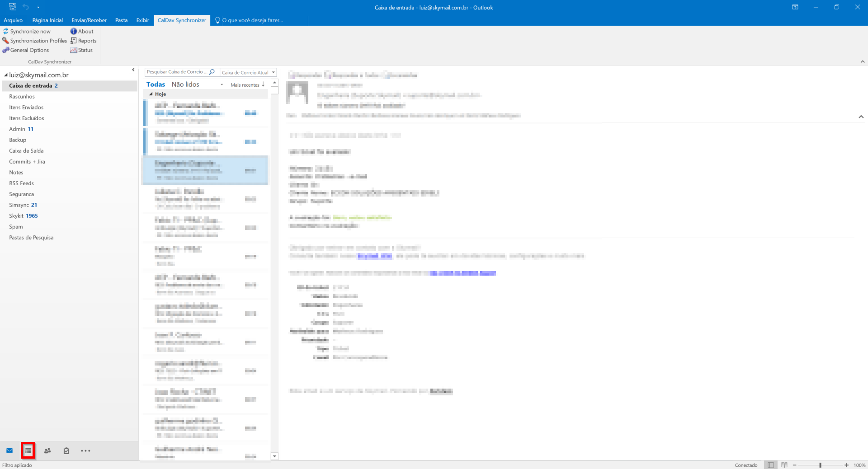Viewport: 868px width, 469px height.
Task: Run Synchronize now
Action: 27,32
